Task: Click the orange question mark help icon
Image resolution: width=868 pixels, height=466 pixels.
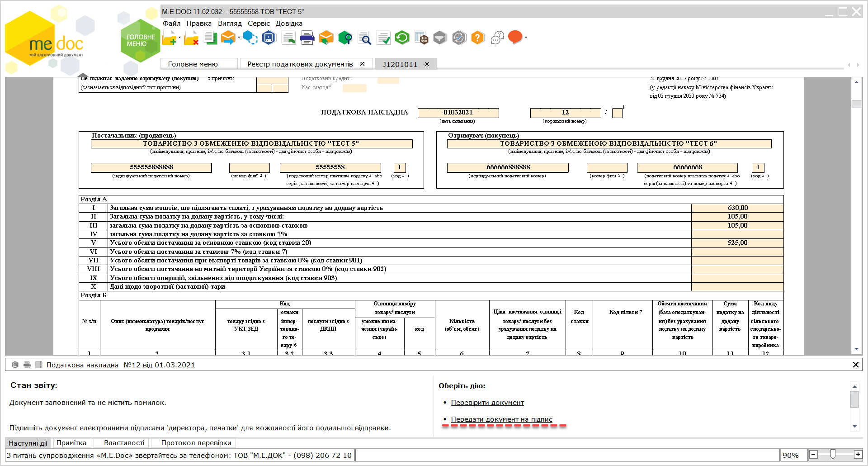Action: pyautogui.click(x=478, y=38)
